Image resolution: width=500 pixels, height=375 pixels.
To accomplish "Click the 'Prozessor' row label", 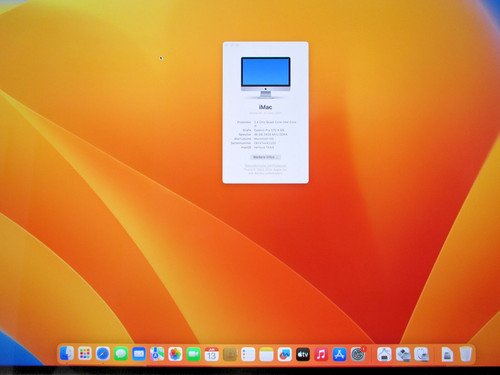I will click(244, 122).
